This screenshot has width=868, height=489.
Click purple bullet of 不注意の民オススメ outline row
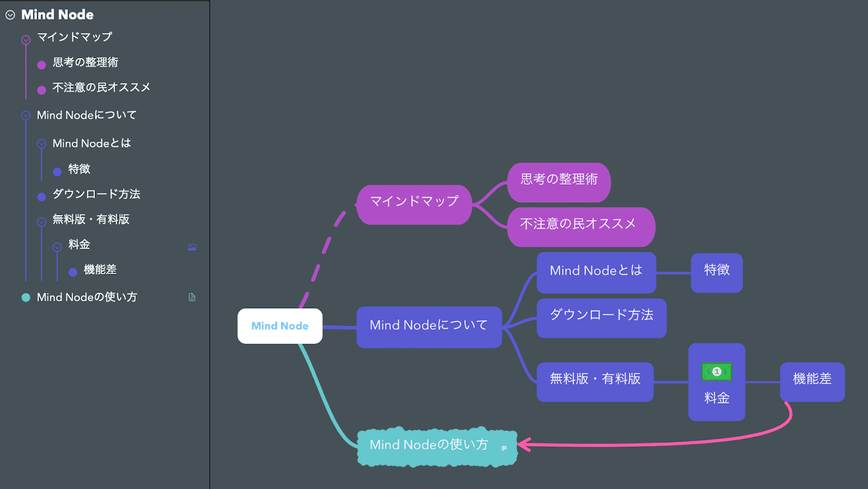pyautogui.click(x=41, y=90)
